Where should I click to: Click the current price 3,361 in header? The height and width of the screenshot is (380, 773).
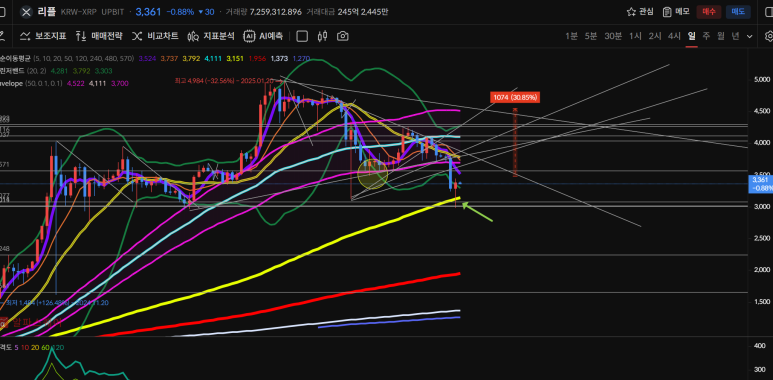[x=148, y=12]
